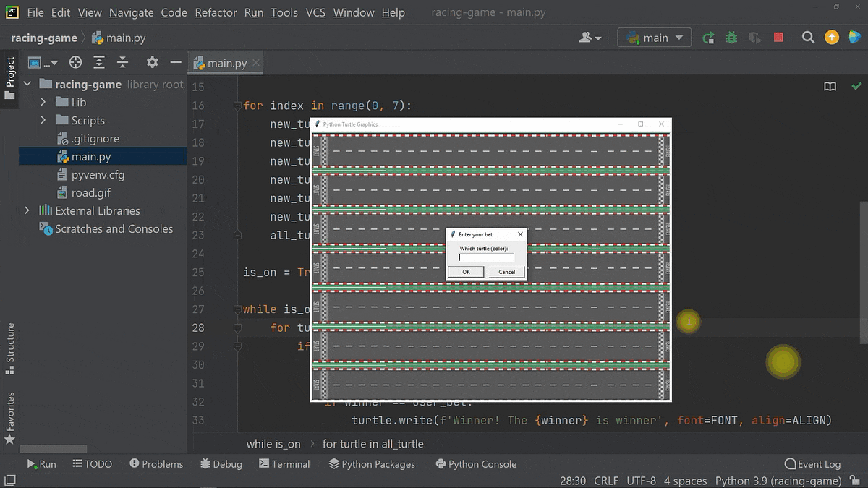Viewport: 868px width, 488px height.
Task: Open the Terminal tool window
Action: tap(284, 464)
